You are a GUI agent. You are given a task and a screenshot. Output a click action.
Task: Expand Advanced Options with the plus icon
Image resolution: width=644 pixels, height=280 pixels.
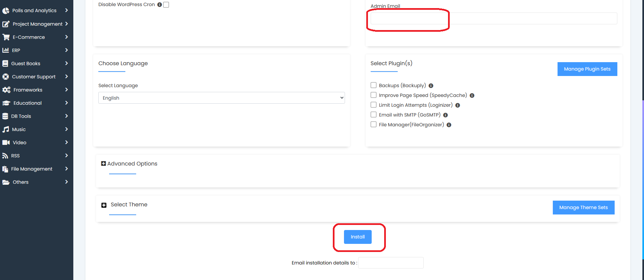pyautogui.click(x=103, y=163)
